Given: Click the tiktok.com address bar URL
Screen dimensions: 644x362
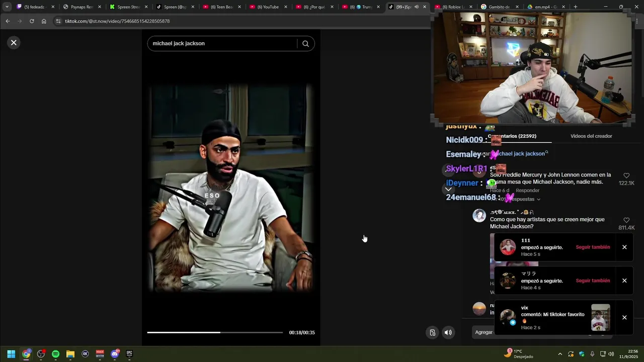Looking at the screenshot, I should (117, 22).
